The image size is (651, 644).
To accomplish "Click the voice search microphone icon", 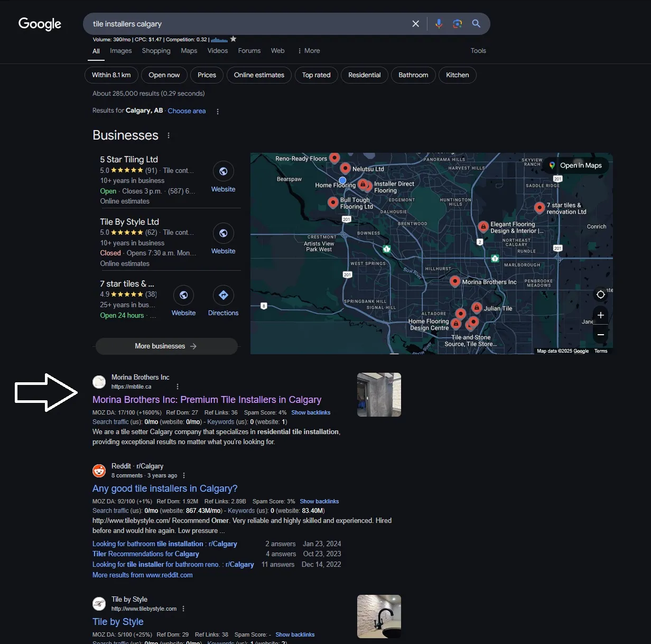I will (x=439, y=23).
